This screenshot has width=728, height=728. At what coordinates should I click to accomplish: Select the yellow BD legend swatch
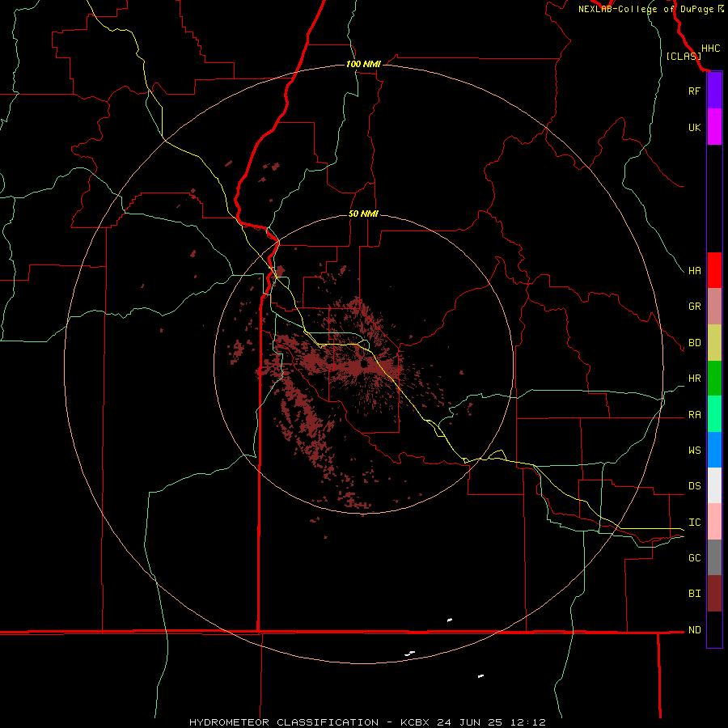point(714,343)
